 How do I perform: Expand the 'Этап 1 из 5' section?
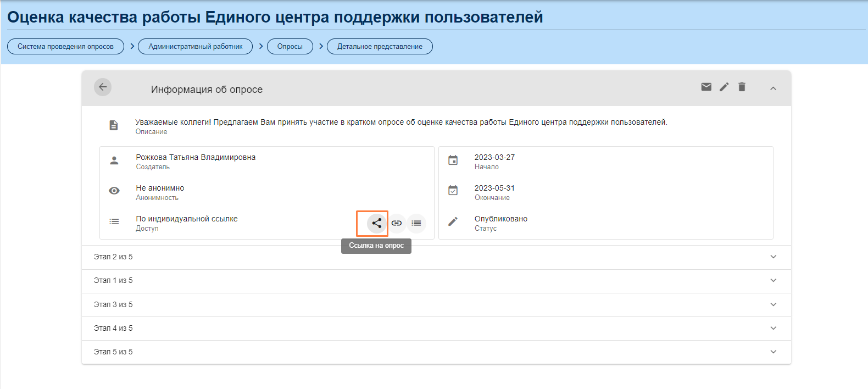pos(773,280)
